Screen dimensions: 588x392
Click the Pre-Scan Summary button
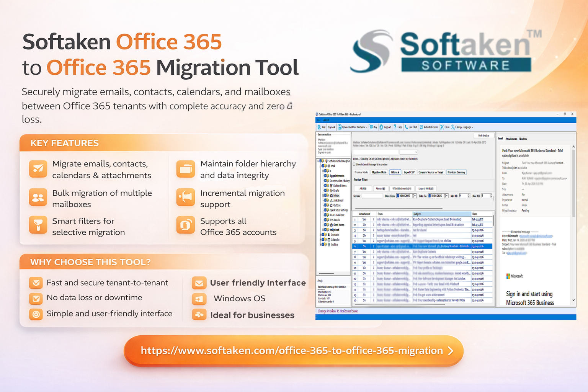(x=456, y=172)
